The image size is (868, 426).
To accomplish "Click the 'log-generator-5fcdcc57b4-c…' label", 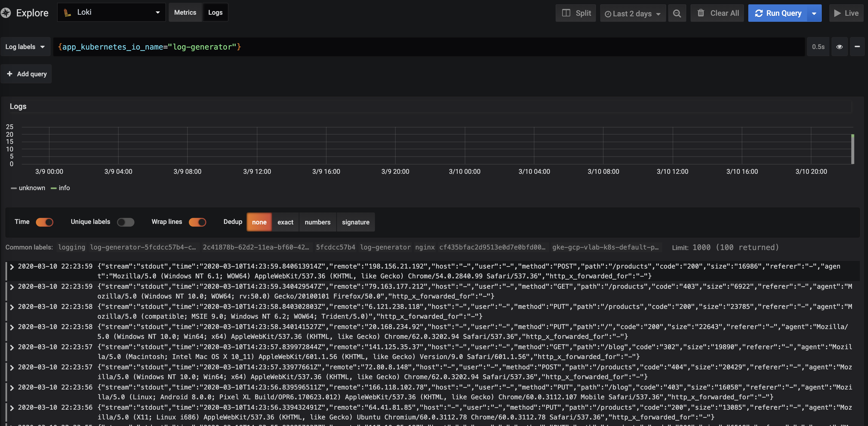I will [143, 247].
